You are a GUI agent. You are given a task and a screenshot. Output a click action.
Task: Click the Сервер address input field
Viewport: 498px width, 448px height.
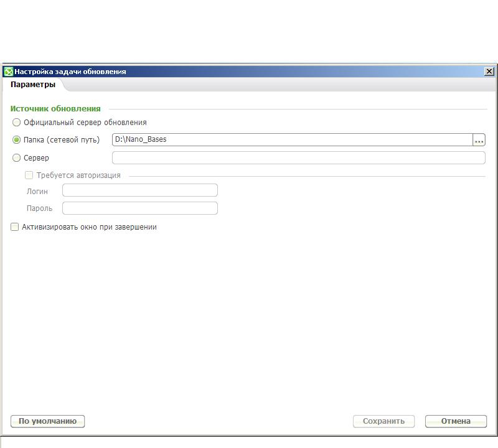(x=298, y=158)
